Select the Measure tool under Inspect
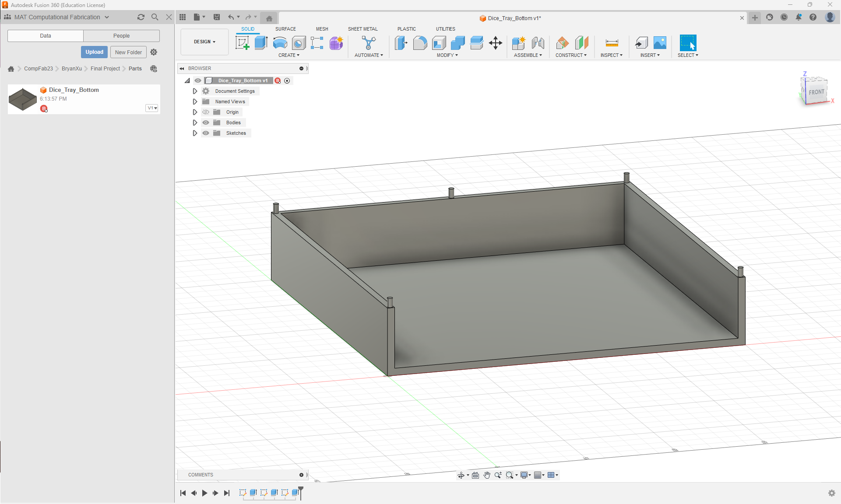The height and width of the screenshot is (504, 841). [x=611, y=43]
